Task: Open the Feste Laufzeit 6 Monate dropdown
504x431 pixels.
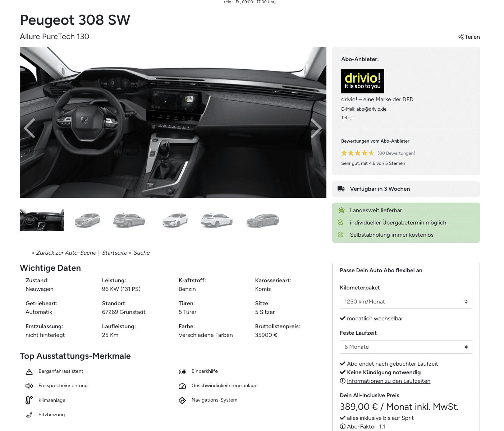Action: (x=406, y=347)
